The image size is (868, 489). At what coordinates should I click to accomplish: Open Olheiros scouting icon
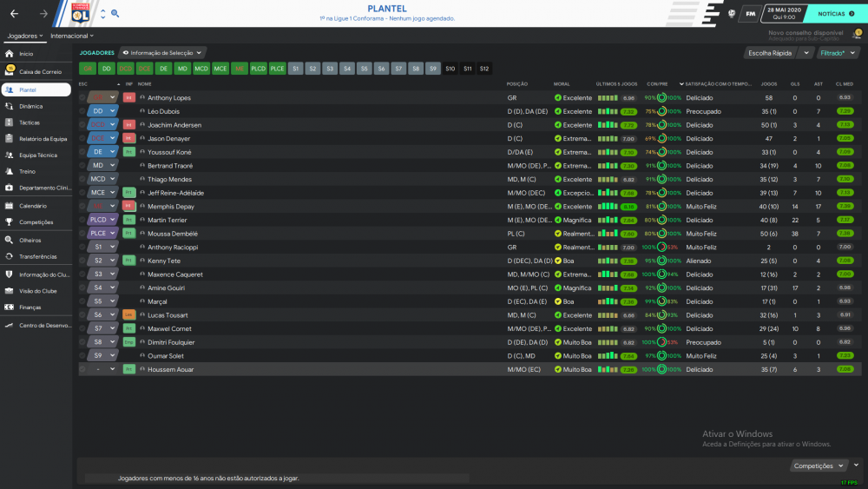coord(9,241)
